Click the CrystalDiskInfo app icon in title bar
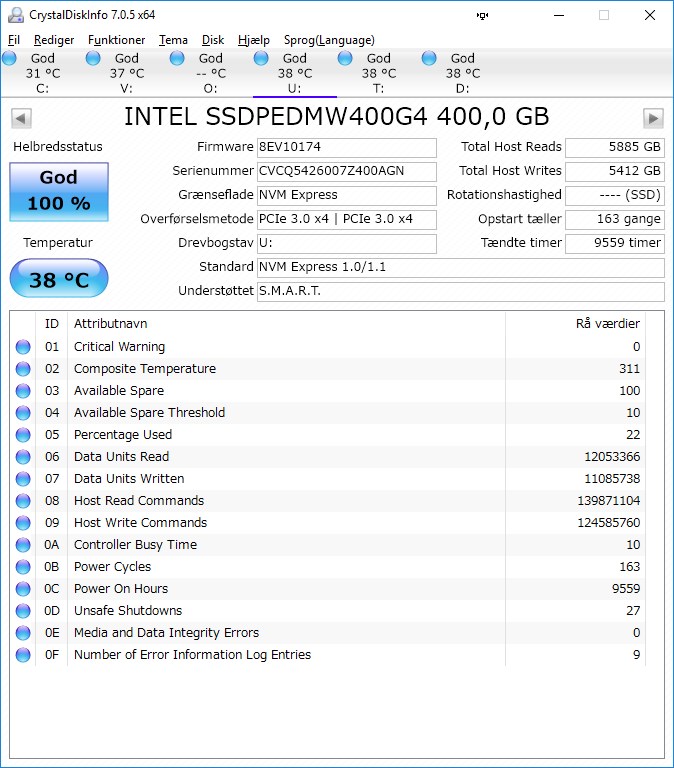The height and width of the screenshot is (768, 674). point(16,15)
